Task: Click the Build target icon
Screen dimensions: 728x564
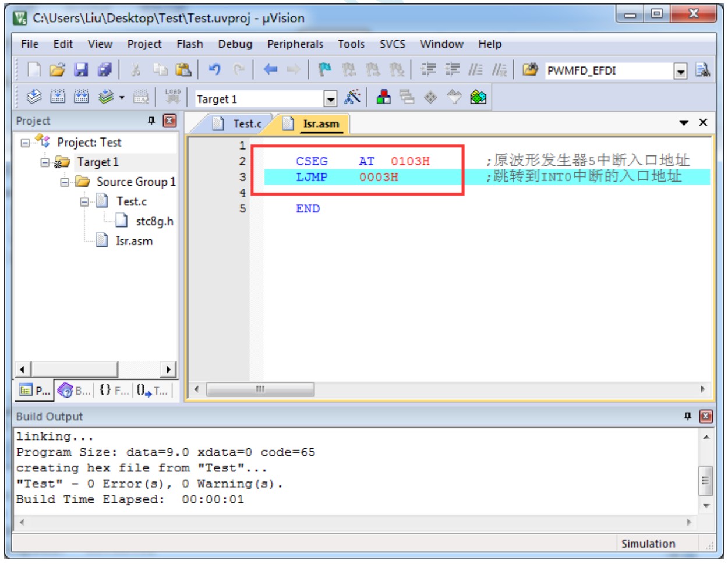Action: pyautogui.click(x=58, y=97)
